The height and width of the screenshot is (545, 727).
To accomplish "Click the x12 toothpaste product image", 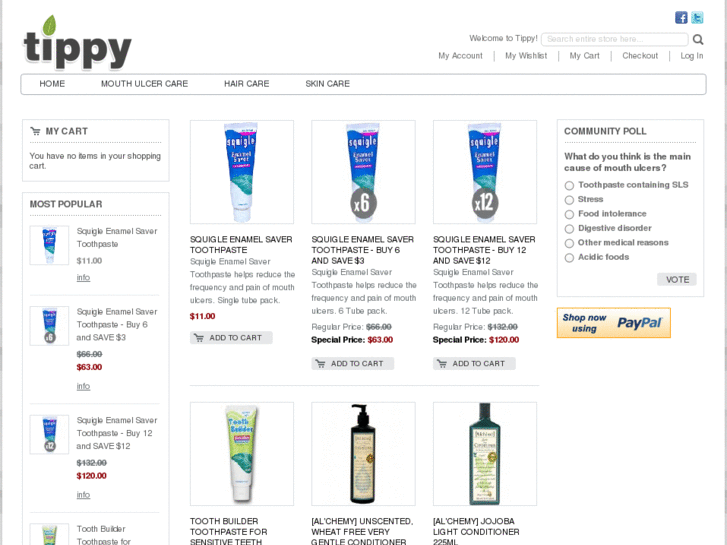I will pyautogui.click(x=485, y=172).
